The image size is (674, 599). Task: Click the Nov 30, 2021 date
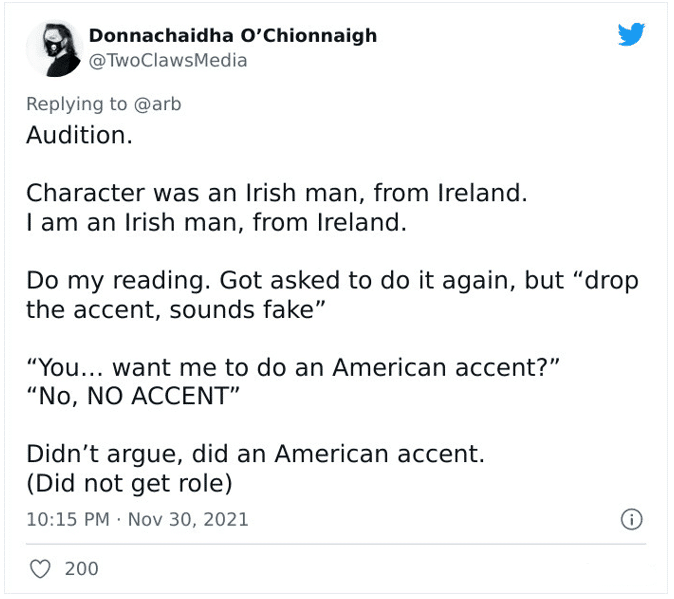tap(188, 520)
